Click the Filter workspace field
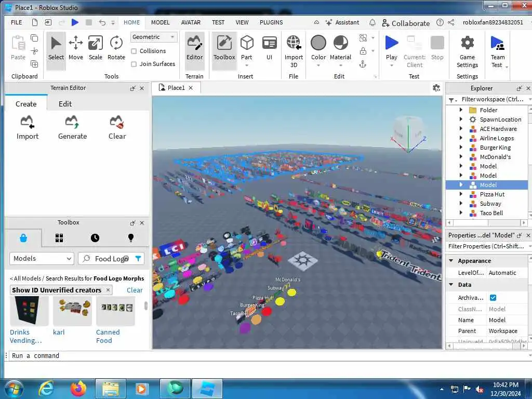The width and height of the screenshot is (532, 399). click(x=492, y=99)
